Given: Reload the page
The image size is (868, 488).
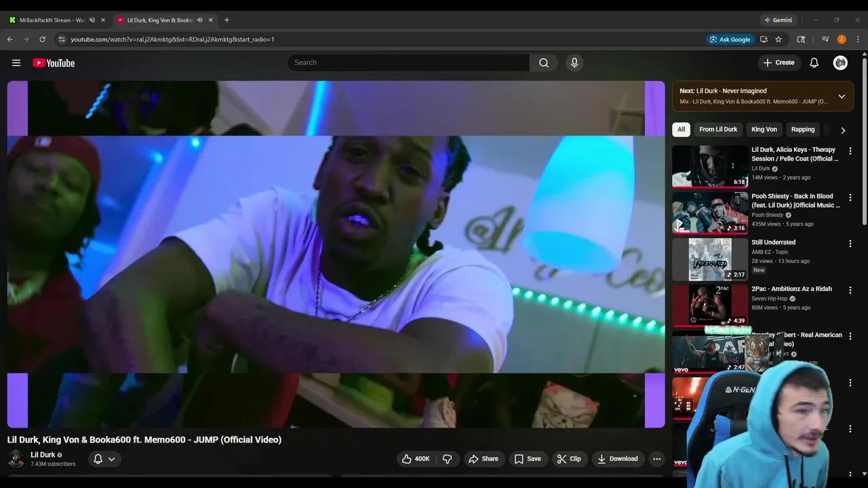Looking at the screenshot, I should 42,39.
